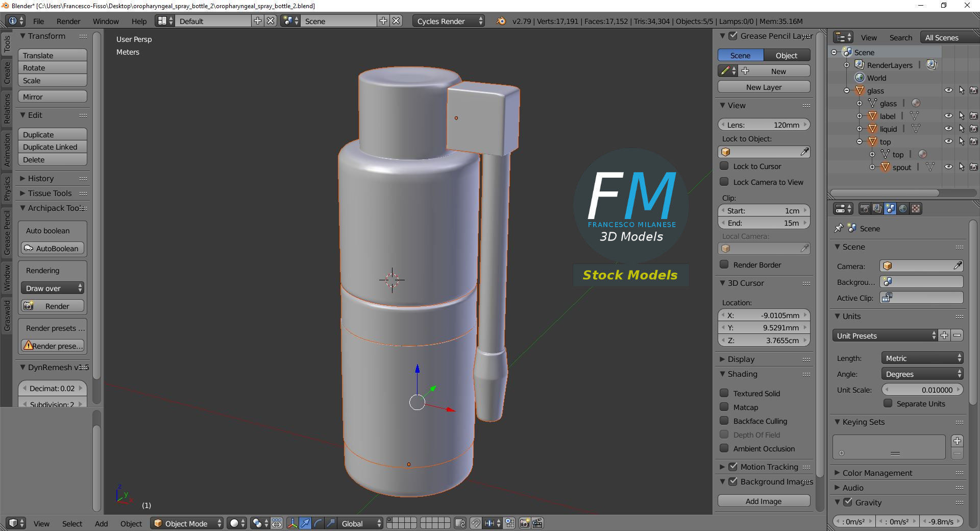Open viewport shading sphere selector
The width and height of the screenshot is (980, 531).
click(x=236, y=523)
